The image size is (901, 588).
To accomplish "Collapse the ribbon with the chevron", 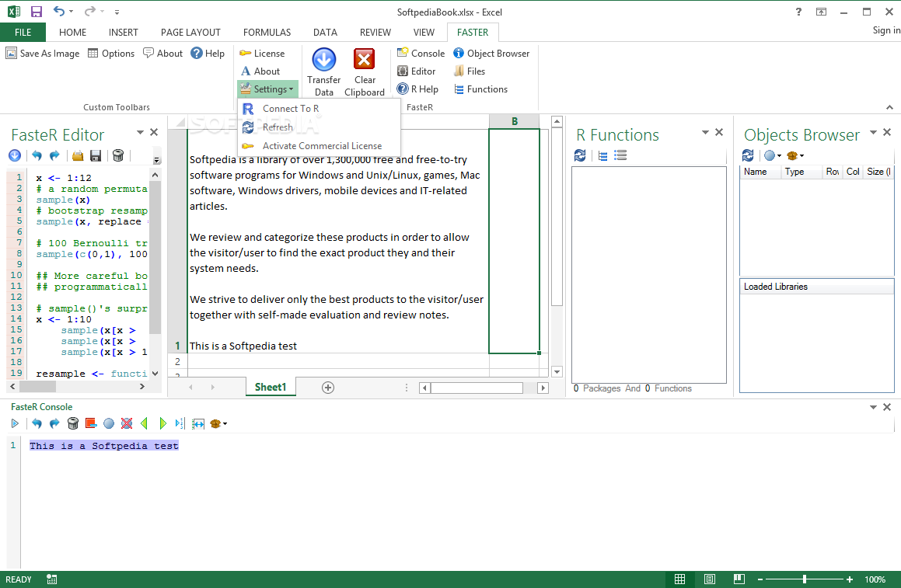I will click(x=889, y=107).
